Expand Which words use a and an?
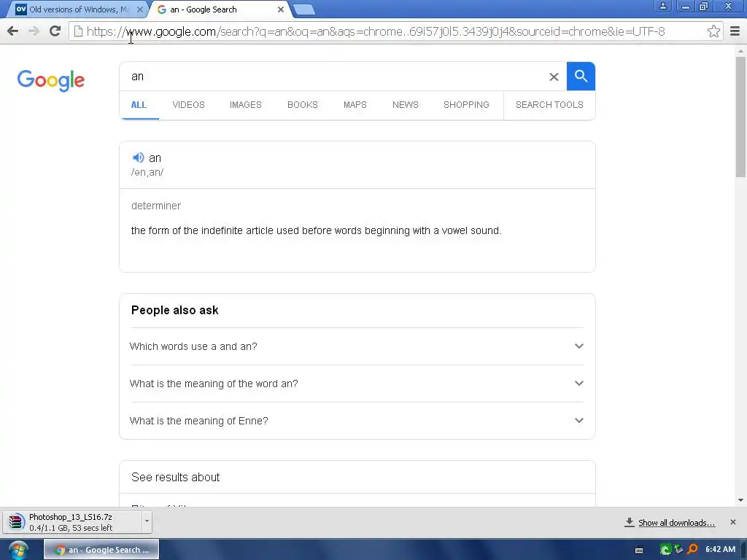Image resolution: width=747 pixels, height=560 pixels. 357,346
